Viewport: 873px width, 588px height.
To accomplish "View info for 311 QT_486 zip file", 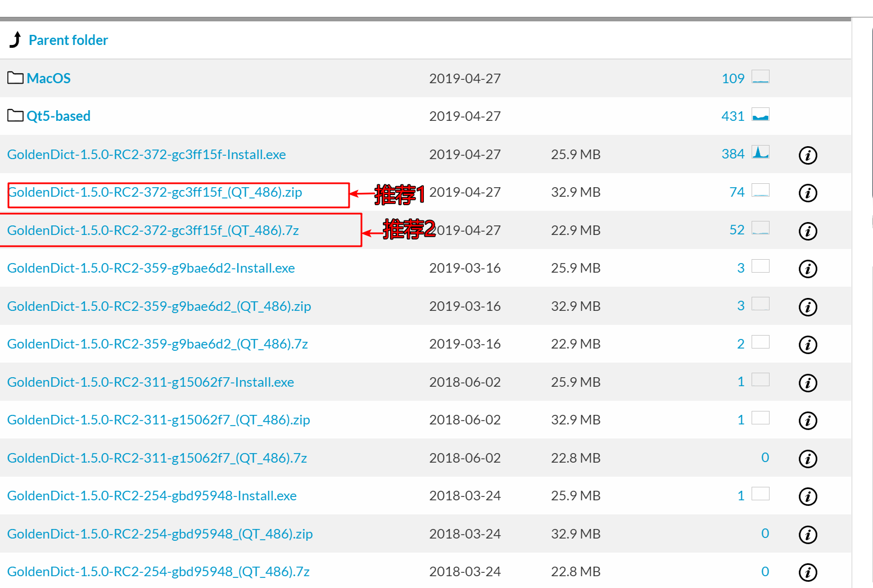I will [807, 420].
